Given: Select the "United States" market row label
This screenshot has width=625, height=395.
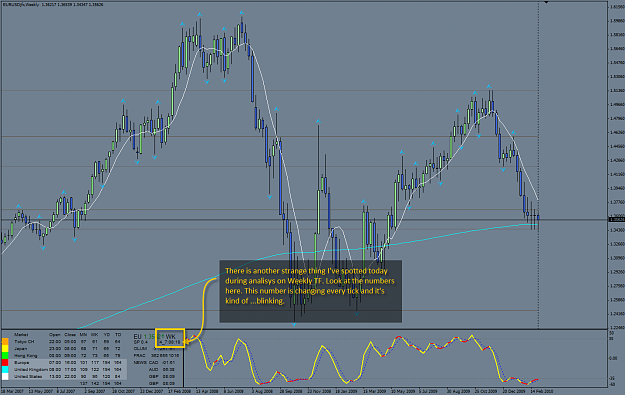Looking at the screenshot, I should click(28, 377).
